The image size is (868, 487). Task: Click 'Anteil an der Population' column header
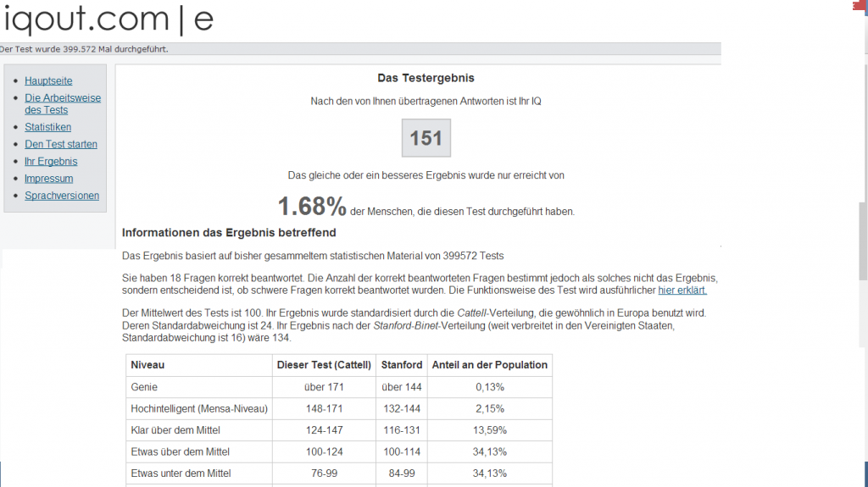pos(490,365)
